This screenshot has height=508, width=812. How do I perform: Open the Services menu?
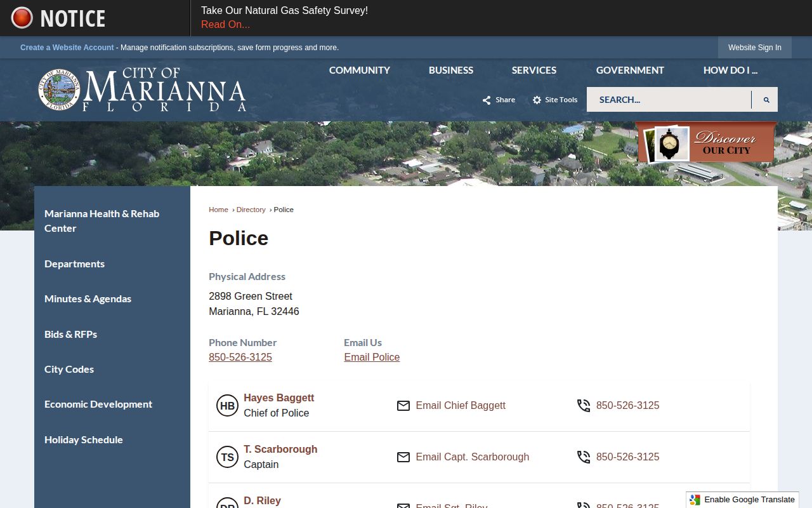(534, 70)
